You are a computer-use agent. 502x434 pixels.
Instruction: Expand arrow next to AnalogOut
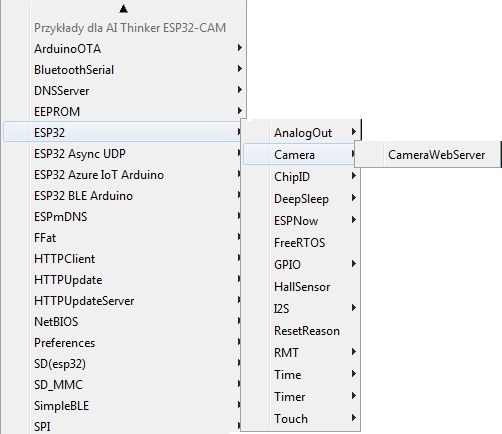(354, 132)
